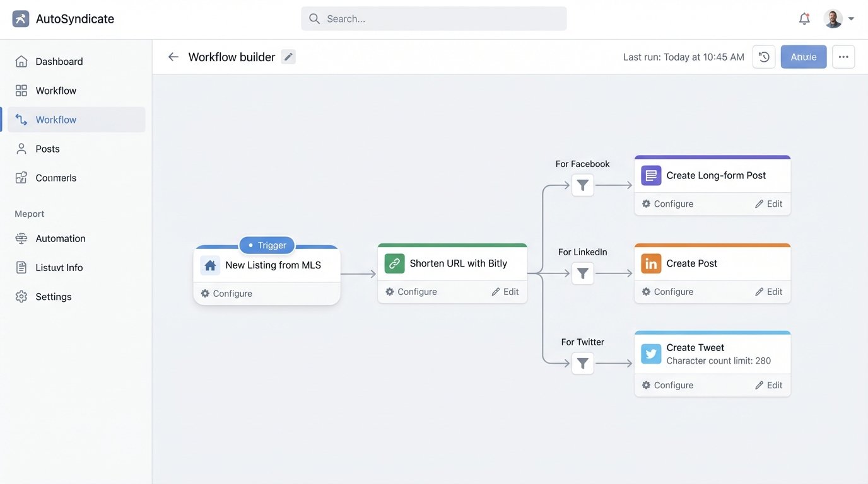
Task: Open Settings via the gear icon
Action: [21, 295]
